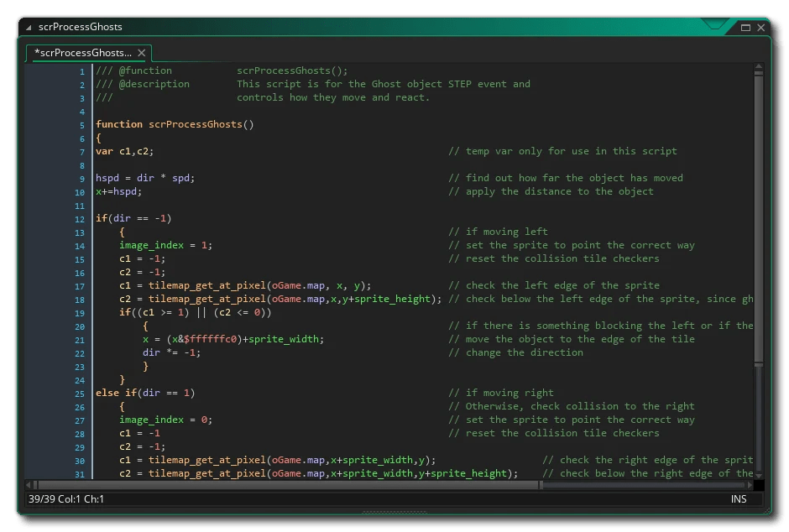Image resolution: width=789 pixels, height=532 pixels.
Task: Click line number 1 in gutter
Action: coord(82,72)
